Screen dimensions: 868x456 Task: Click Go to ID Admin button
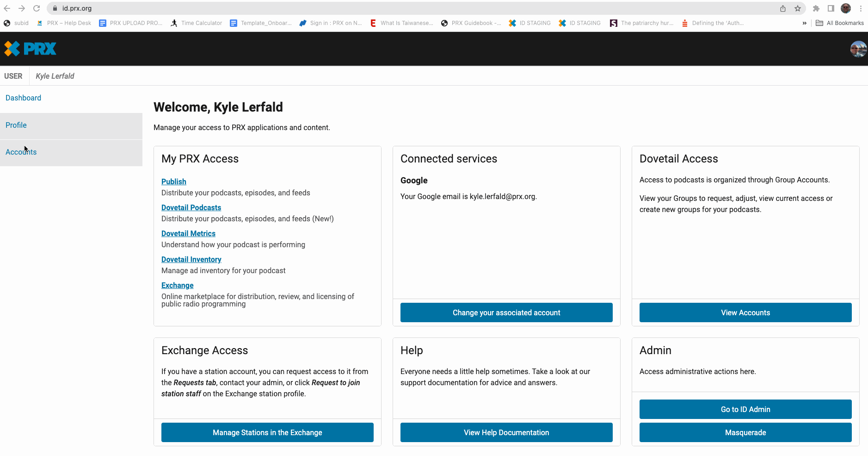(745, 409)
